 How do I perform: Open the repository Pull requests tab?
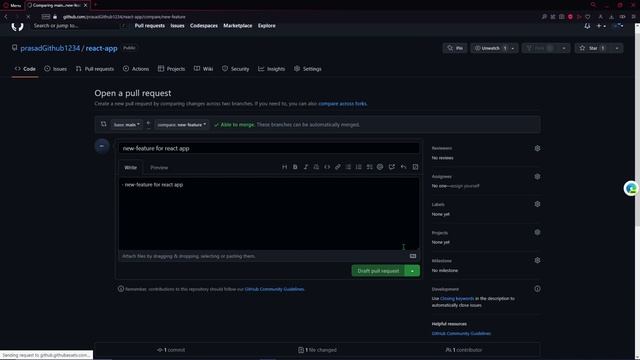point(95,69)
